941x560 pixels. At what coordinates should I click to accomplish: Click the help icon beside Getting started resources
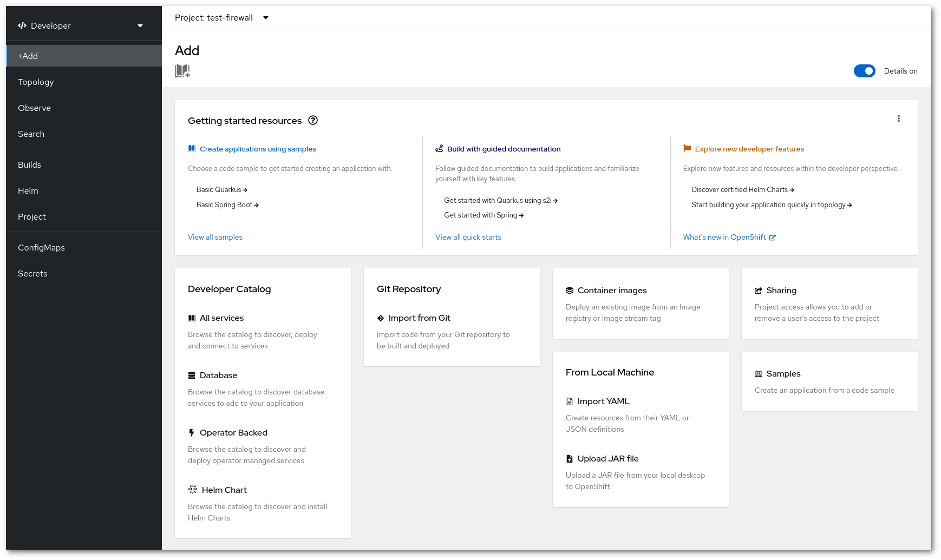313,120
